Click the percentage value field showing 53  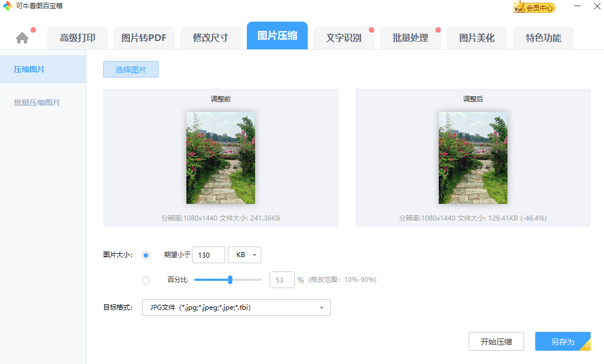coord(282,280)
